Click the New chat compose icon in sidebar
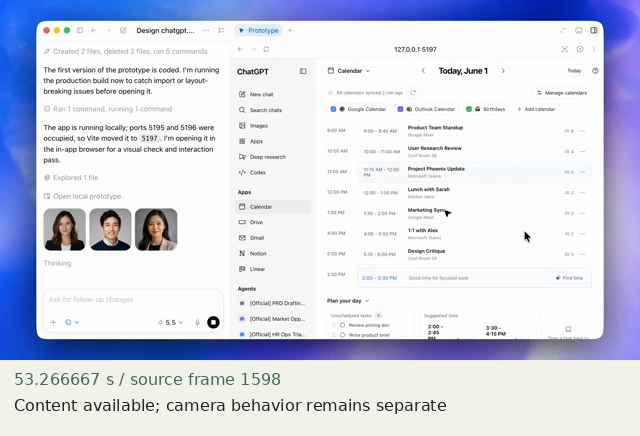Image resolution: width=640 pixels, height=436 pixels. pos(242,94)
